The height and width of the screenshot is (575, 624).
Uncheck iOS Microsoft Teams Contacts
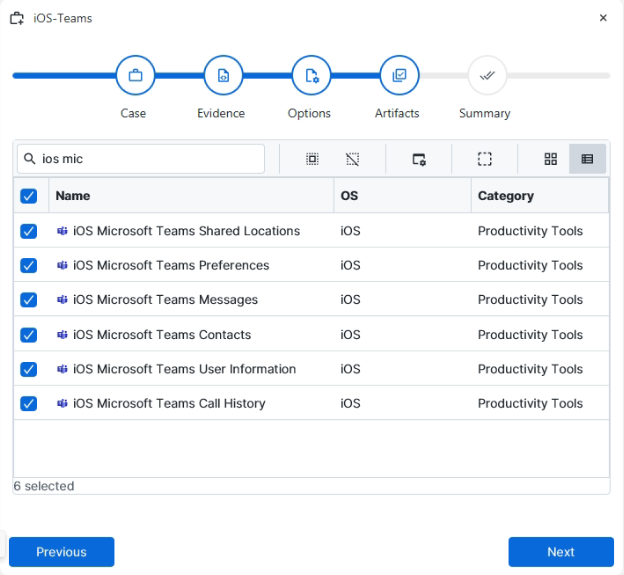29,335
